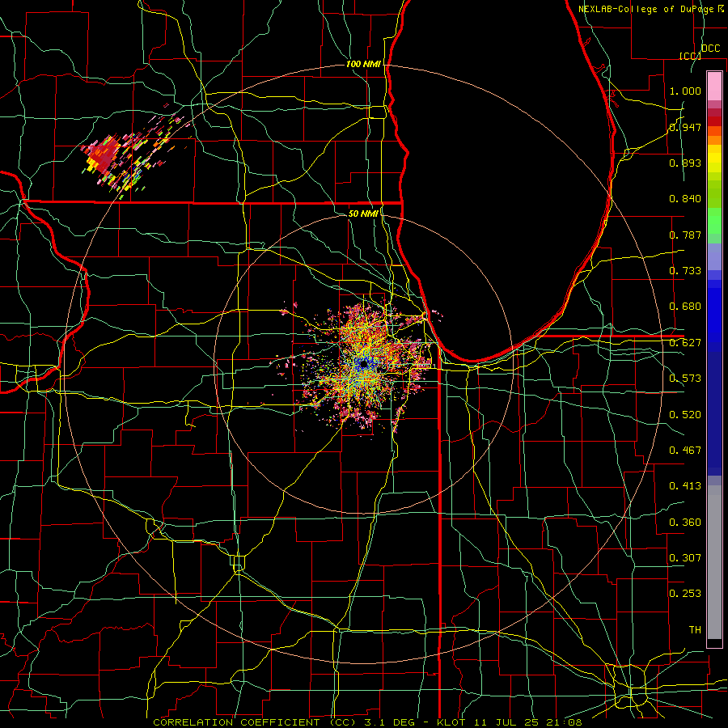728x728 pixels.
Task: Click the blue radar center at KLOT
Action: coord(365,365)
